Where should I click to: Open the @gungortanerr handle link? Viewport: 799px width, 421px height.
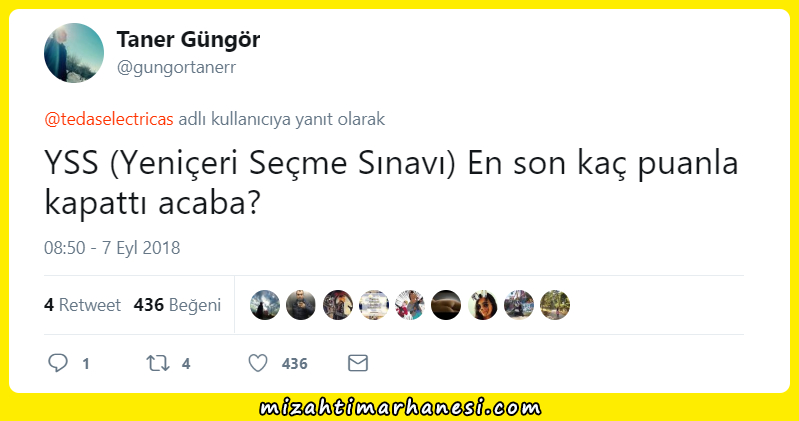(x=176, y=67)
